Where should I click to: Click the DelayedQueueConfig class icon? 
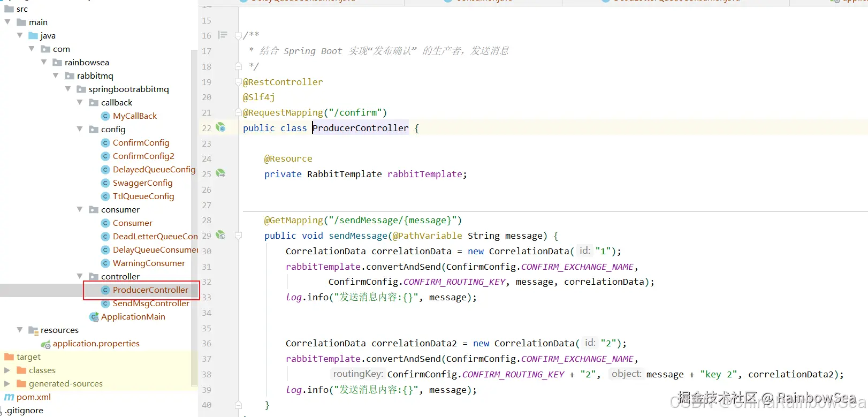click(x=105, y=170)
